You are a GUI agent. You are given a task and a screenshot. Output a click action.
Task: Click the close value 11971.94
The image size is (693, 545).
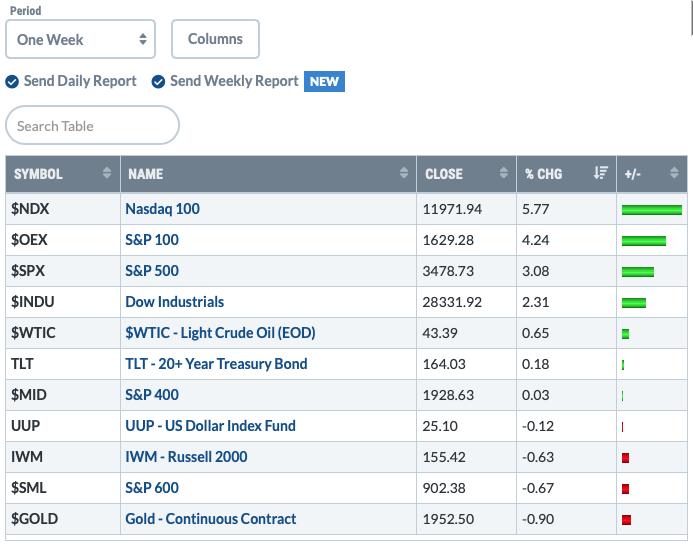point(452,209)
